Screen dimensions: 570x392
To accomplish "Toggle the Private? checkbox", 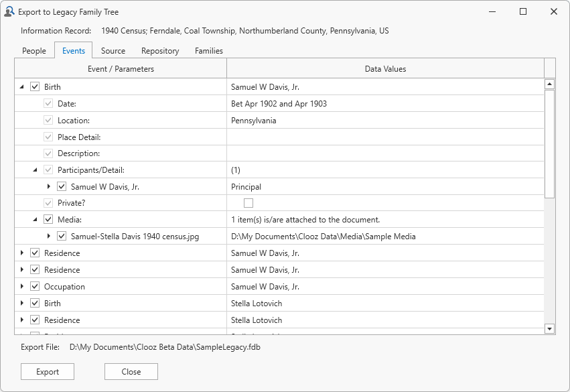I will 248,203.
